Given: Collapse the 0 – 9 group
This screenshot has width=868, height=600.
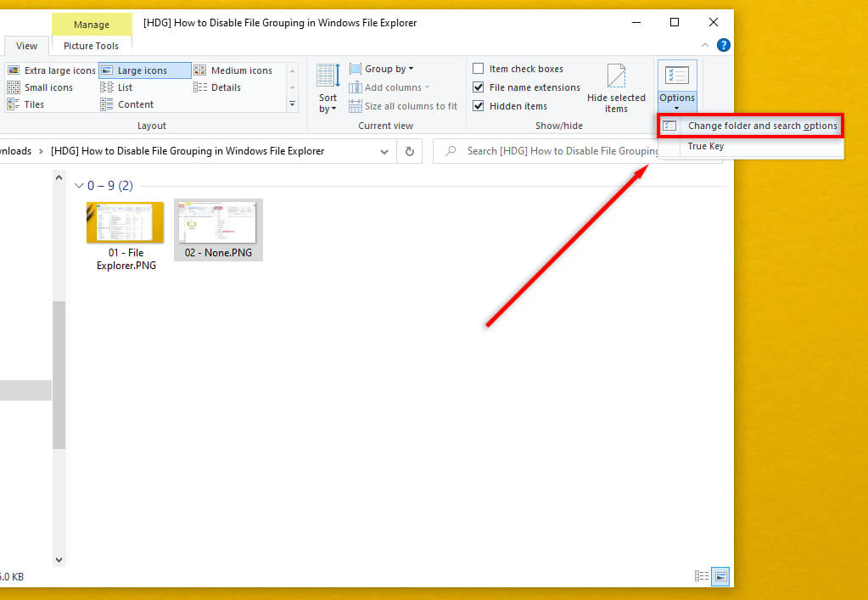Looking at the screenshot, I should pyautogui.click(x=79, y=185).
